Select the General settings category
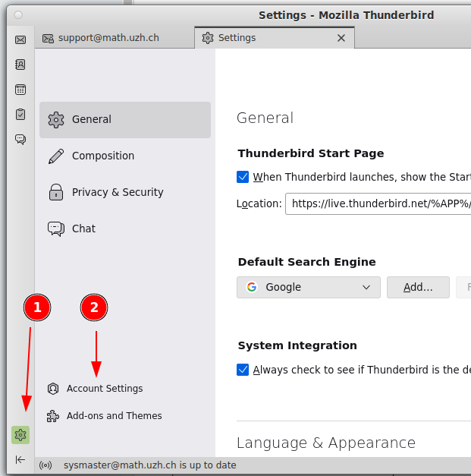 coord(125,120)
